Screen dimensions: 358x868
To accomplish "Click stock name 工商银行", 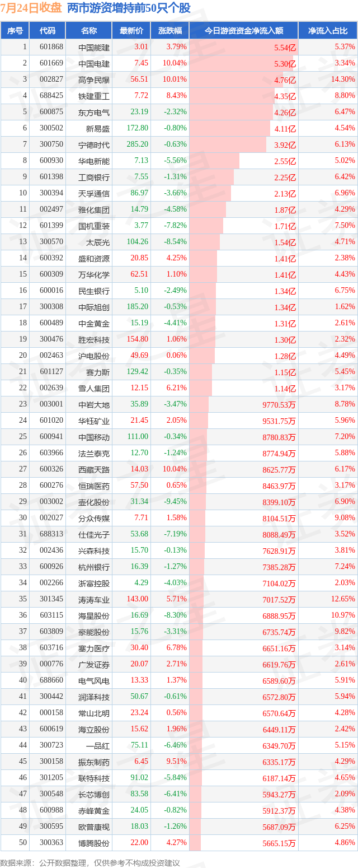I will 94,177.
